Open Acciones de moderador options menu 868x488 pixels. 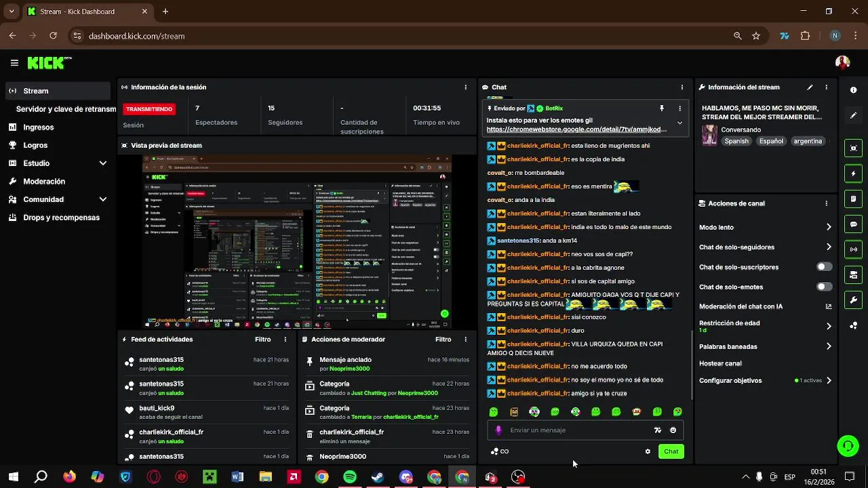[x=465, y=340]
